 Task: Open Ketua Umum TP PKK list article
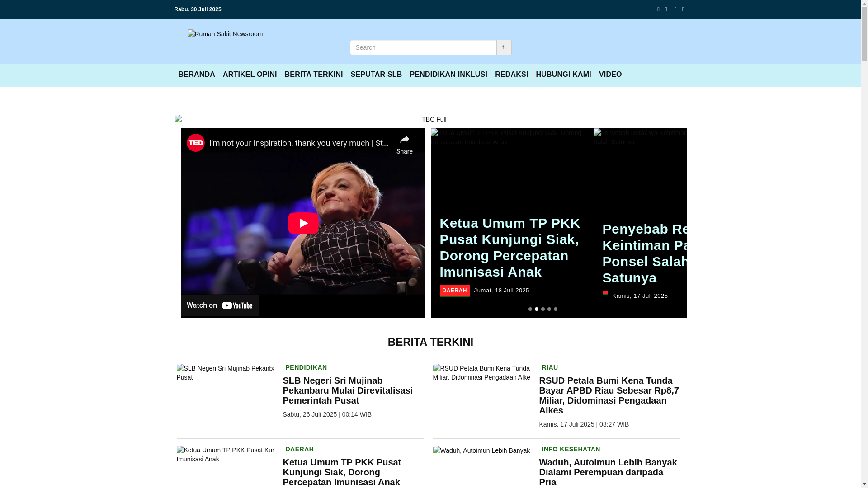tap(342, 472)
